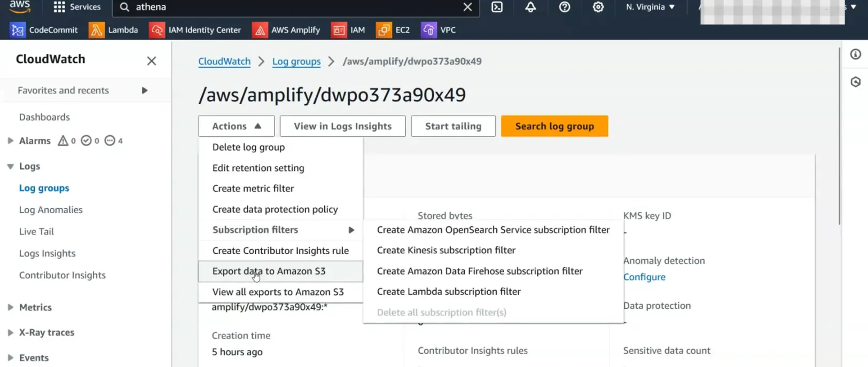Expand Favorites and recents
Image resolution: width=868 pixels, height=367 pixels.
pyautogui.click(x=144, y=90)
